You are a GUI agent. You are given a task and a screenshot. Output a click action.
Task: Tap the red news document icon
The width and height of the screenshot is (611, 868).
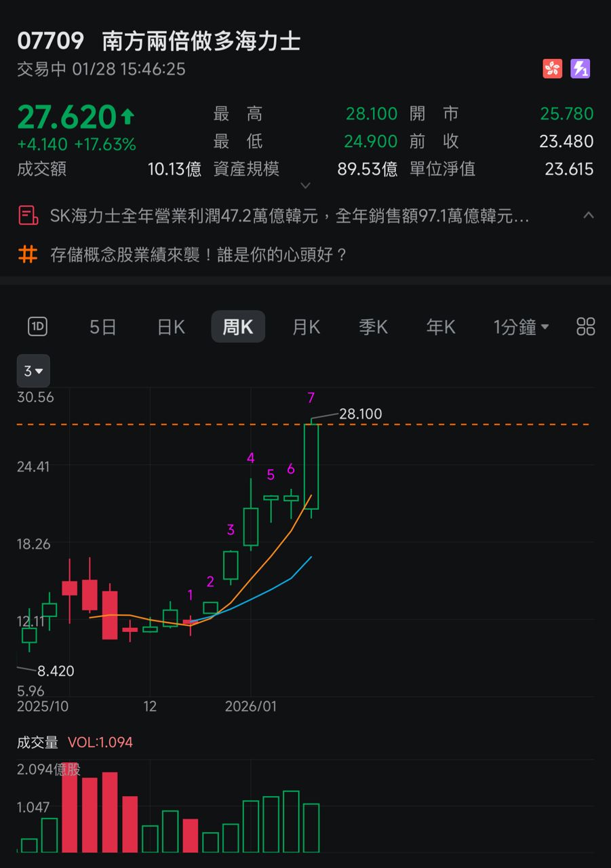[28, 216]
